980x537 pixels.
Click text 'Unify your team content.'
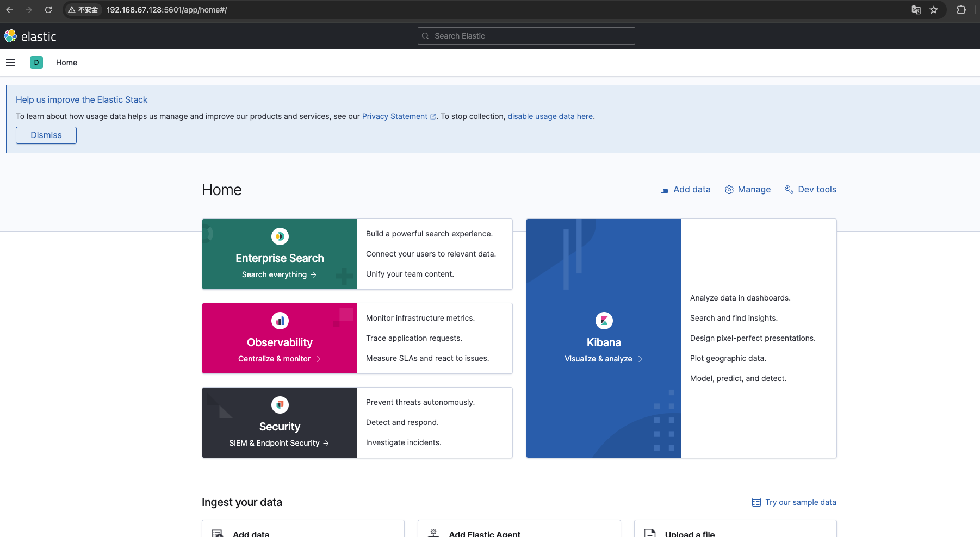pyautogui.click(x=410, y=274)
